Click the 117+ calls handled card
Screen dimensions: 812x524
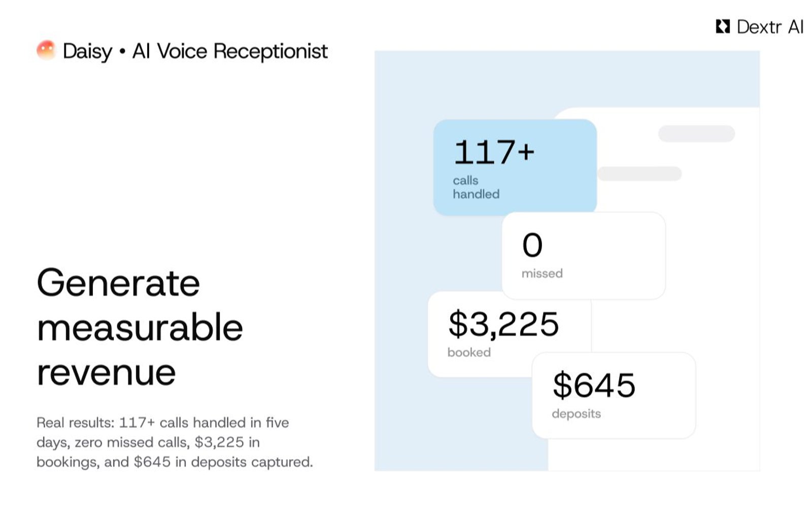pos(515,167)
